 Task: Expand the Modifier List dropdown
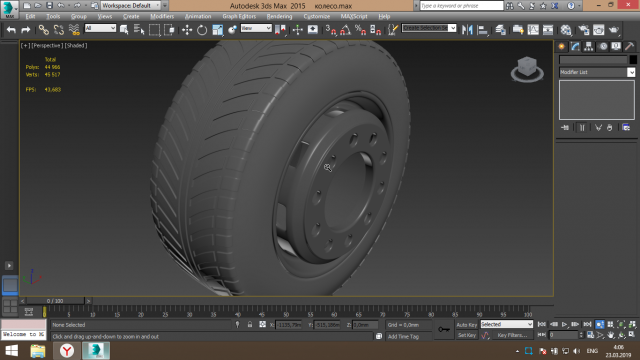click(597, 72)
